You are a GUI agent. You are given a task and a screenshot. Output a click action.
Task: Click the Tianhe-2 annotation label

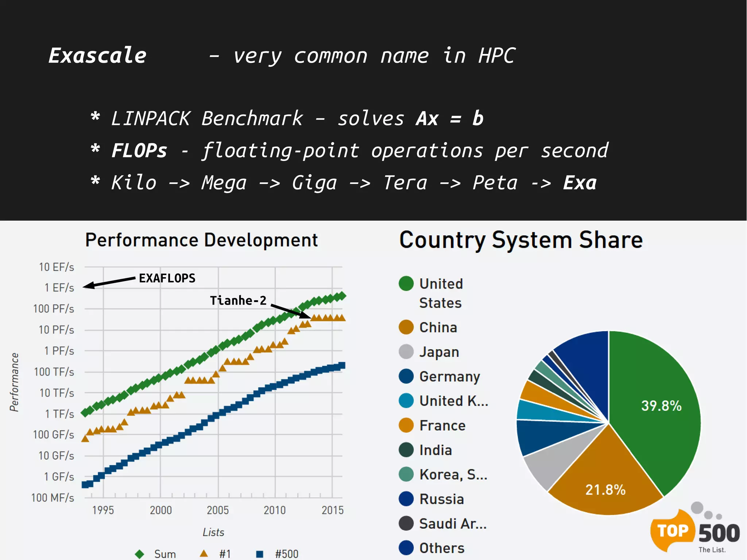[238, 300]
